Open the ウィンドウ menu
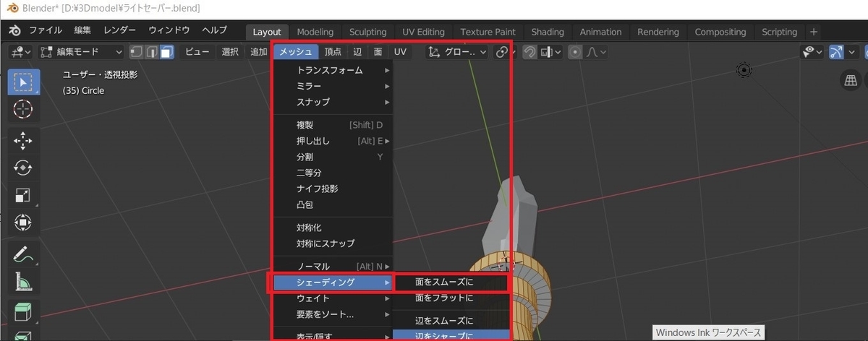Screen dimensions: 868x341 click(x=169, y=30)
